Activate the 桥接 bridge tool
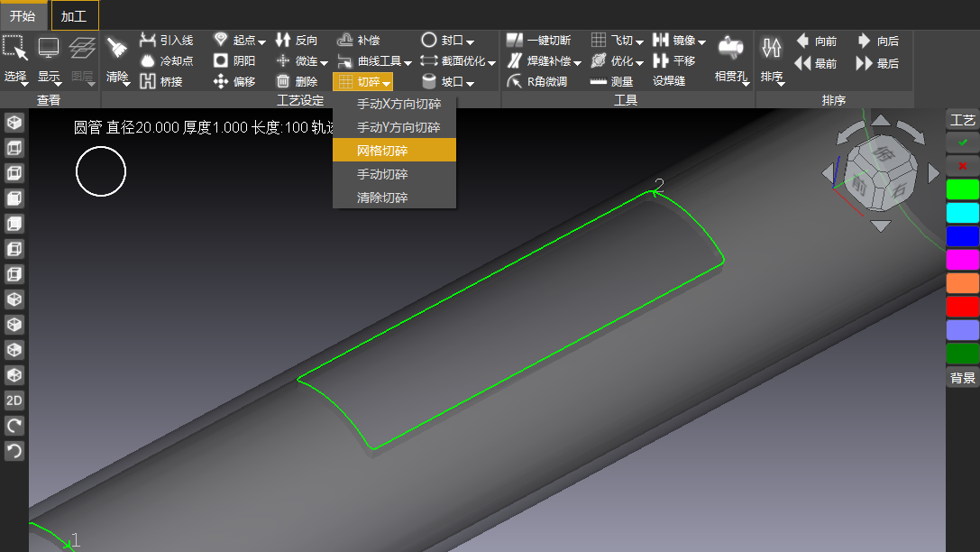Screen dimensions: 980x552 (161, 81)
